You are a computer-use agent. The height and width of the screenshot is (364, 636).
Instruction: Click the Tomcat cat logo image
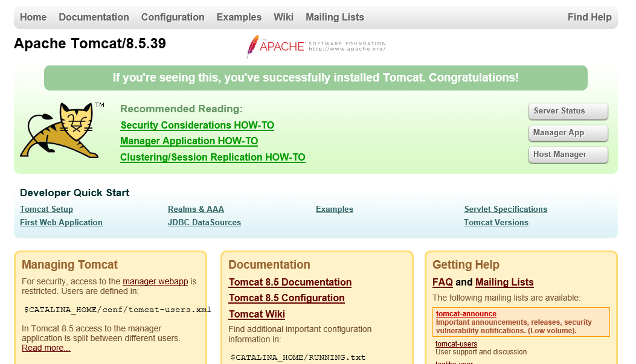click(x=62, y=130)
